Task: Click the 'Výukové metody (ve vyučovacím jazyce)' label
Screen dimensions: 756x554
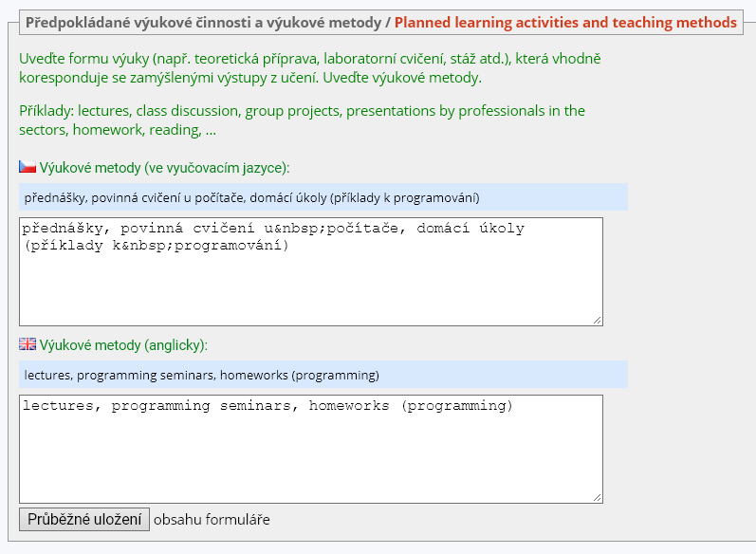Action: 164,168
